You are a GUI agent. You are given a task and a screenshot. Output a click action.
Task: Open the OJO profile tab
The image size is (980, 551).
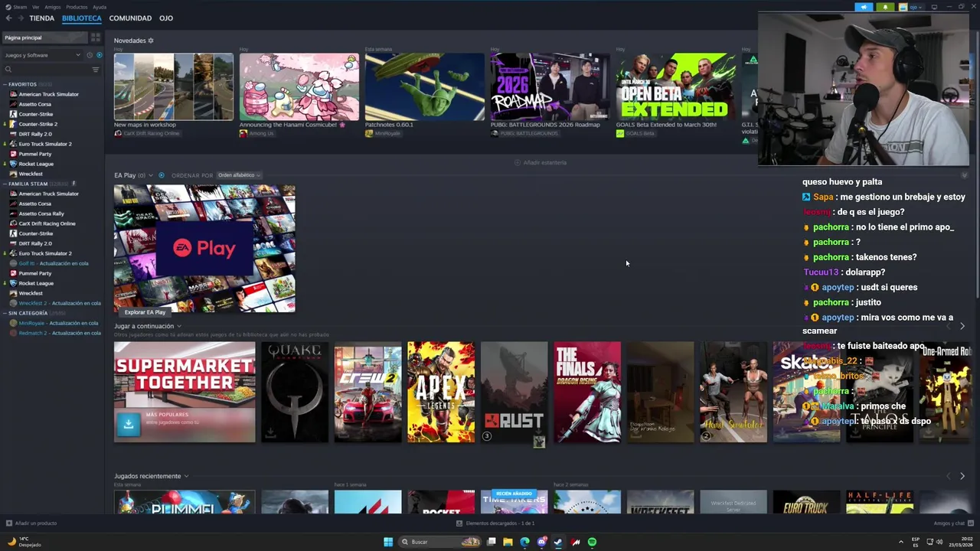coord(166,18)
